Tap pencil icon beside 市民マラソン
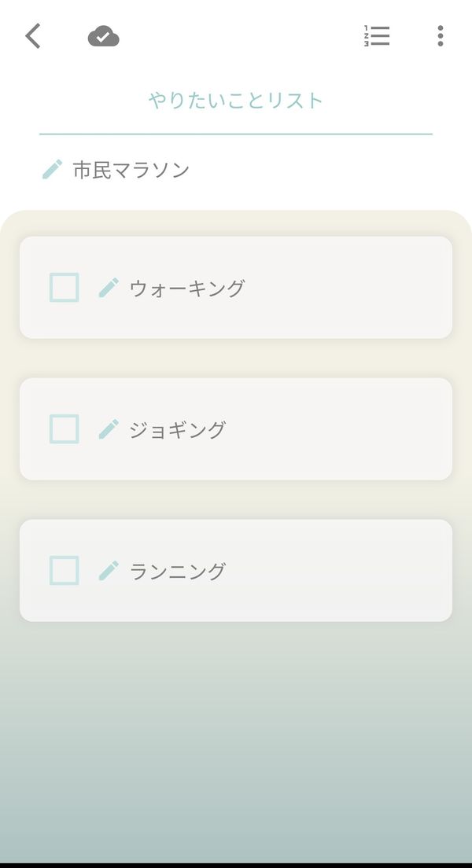The height and width of the screenshot is (868, 472). coord(53,169)
